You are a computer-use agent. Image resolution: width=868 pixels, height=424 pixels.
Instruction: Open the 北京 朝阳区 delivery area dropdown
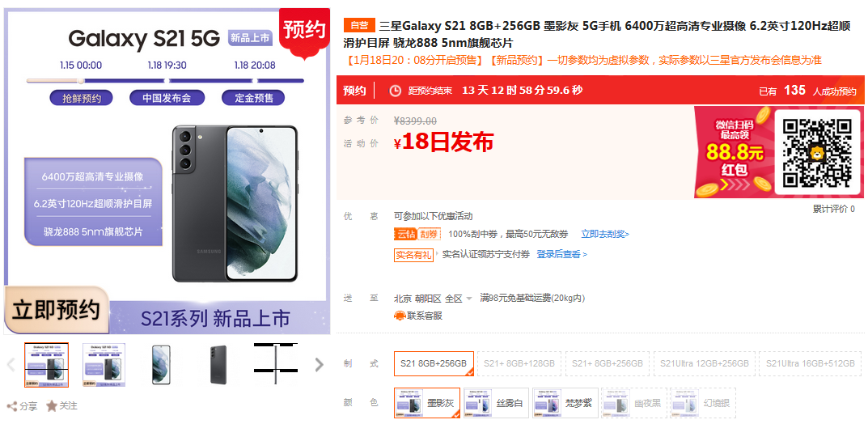point(433,299)
